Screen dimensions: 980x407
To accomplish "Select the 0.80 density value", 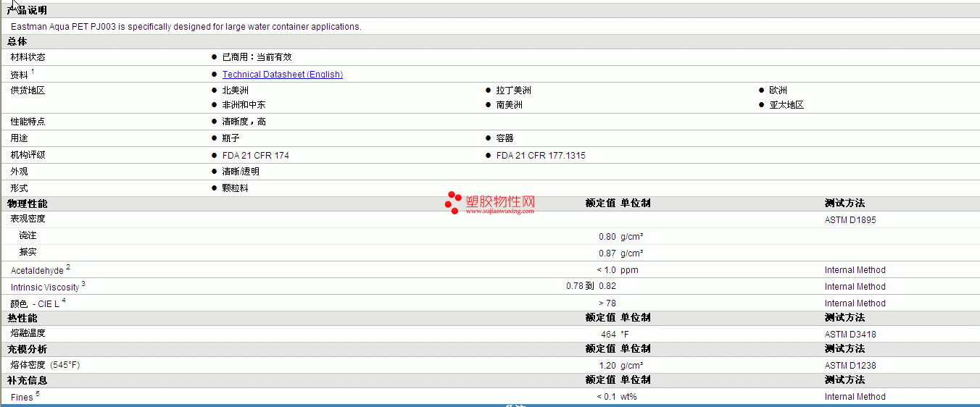I will pyautogui.click(x=607, y=237).
